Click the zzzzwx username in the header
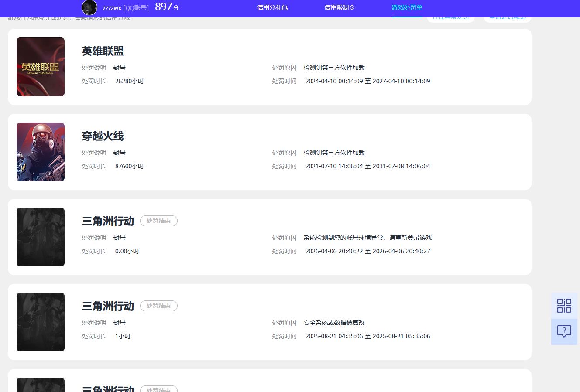 112,8
